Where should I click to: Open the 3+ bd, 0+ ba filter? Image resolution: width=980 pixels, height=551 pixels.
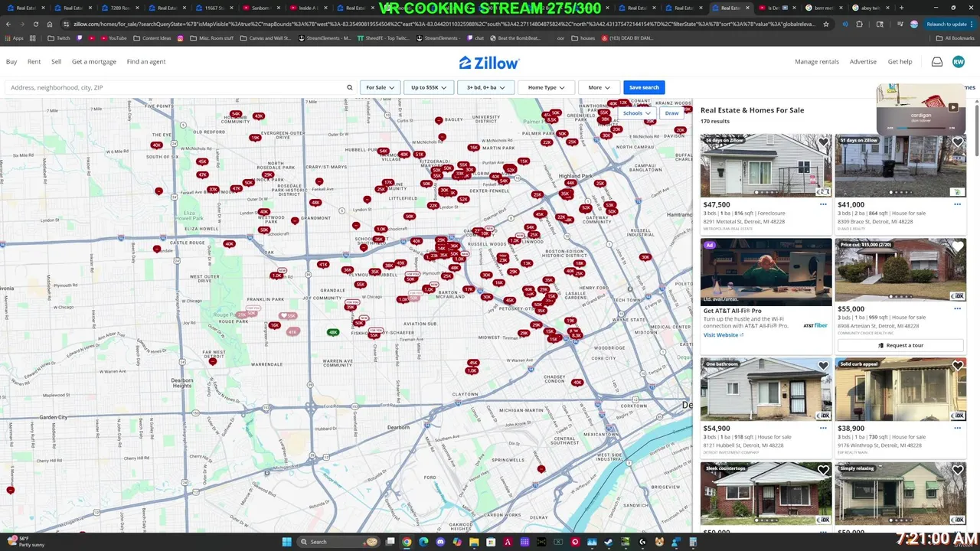[x=486, y=87]
